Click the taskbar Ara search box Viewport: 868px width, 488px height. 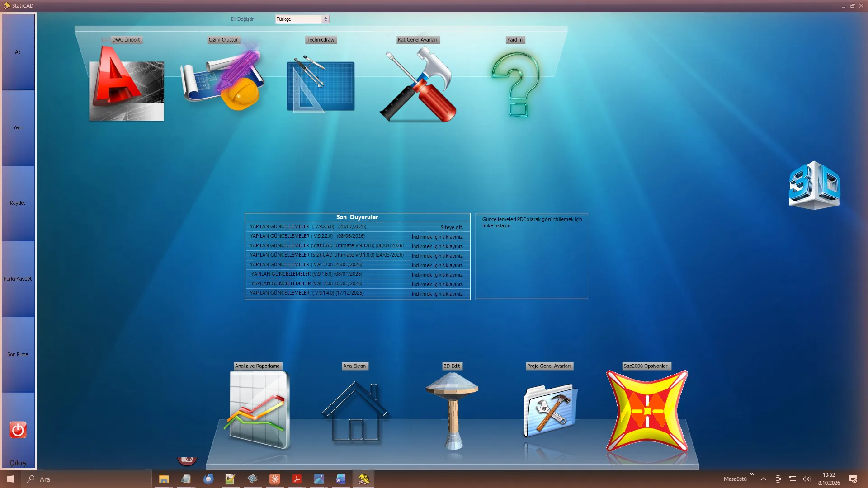click(87, 479)
